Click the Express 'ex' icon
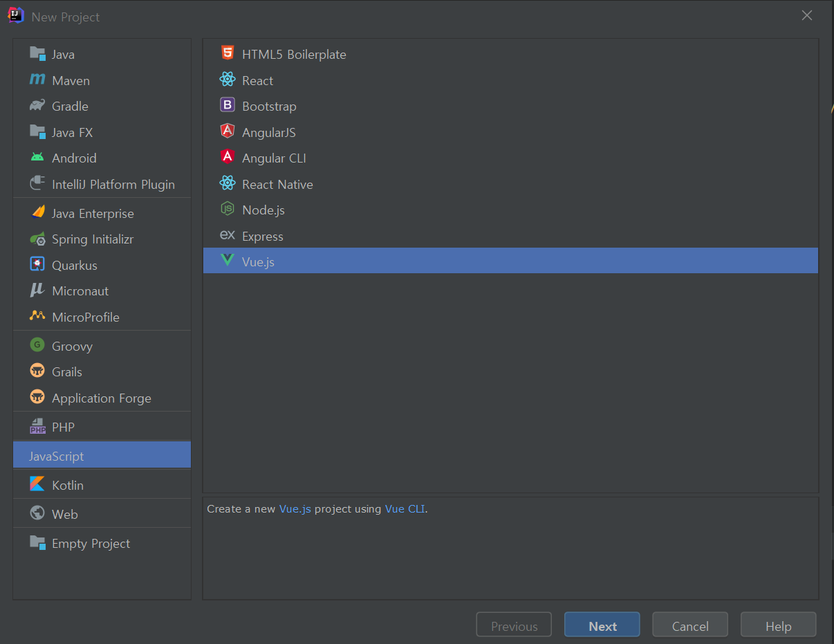 pyautogui.click(x=228, y=236)
